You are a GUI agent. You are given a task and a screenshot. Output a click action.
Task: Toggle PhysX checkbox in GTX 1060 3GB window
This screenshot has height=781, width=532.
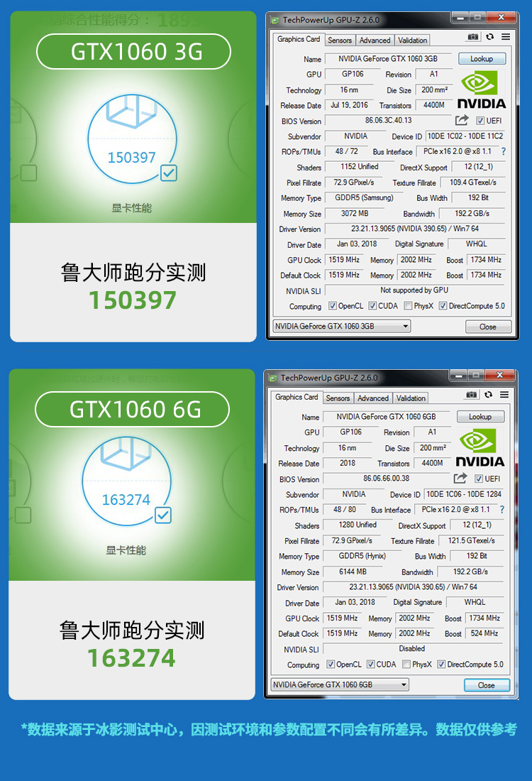click(x=408, y=306)
